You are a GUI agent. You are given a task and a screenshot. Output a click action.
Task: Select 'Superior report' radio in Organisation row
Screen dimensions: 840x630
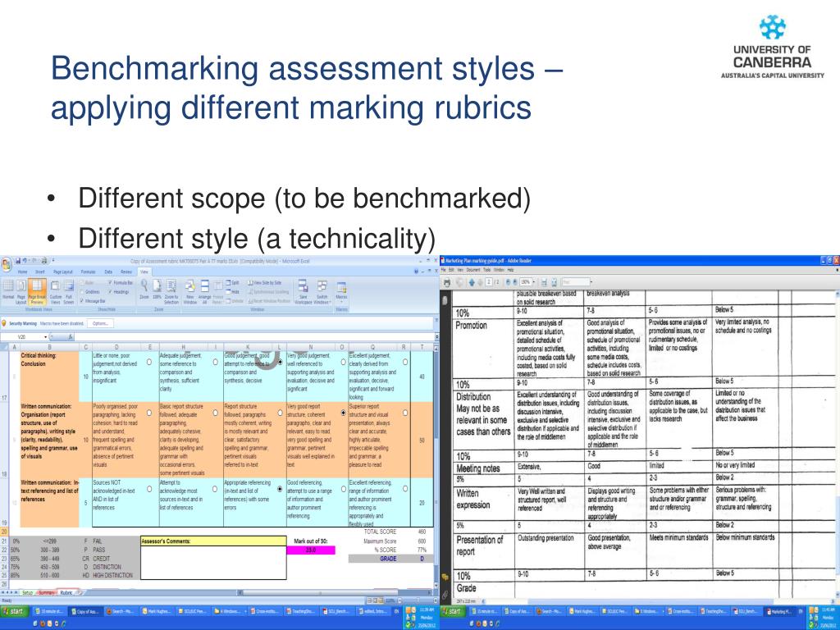[405, 413]
